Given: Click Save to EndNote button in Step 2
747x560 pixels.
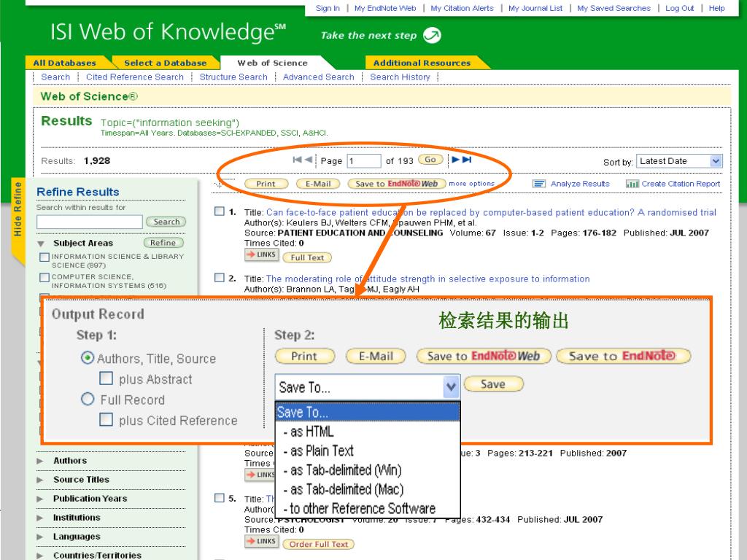Looking at the screenshot, I should point(624,356).
